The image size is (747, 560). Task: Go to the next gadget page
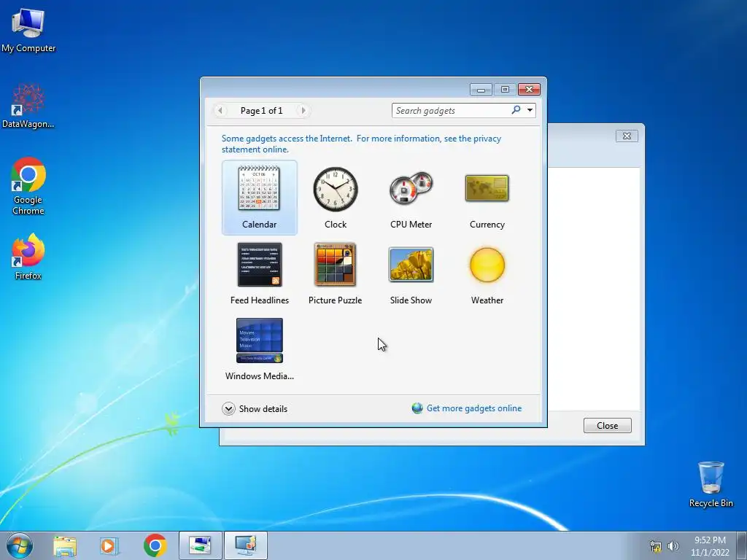pyautogui.click(x=303, y=111)
